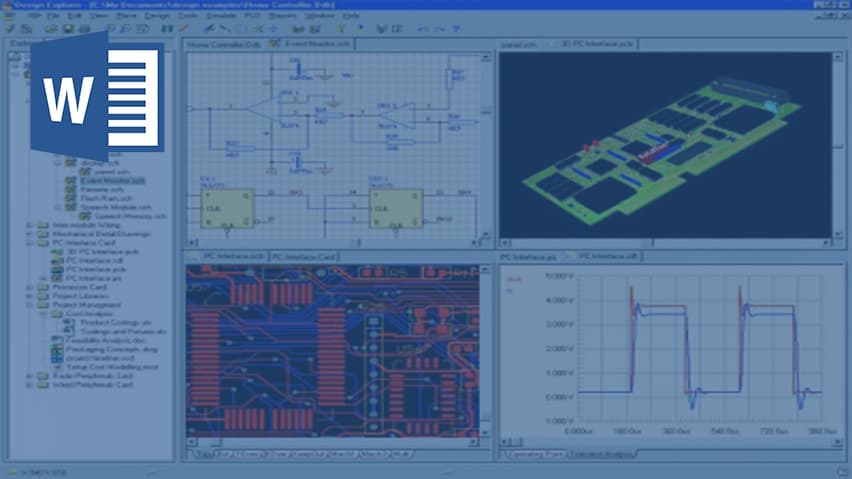
Task: Click the undo arrow toolbar icon
Action: pyautogui.click(x=423, y=29)
